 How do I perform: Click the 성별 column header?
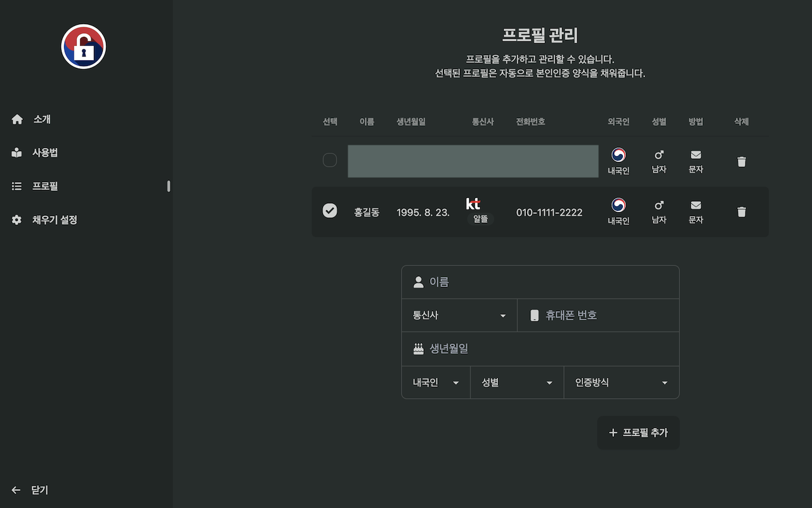pyautogui.click(x=659, y=122)
